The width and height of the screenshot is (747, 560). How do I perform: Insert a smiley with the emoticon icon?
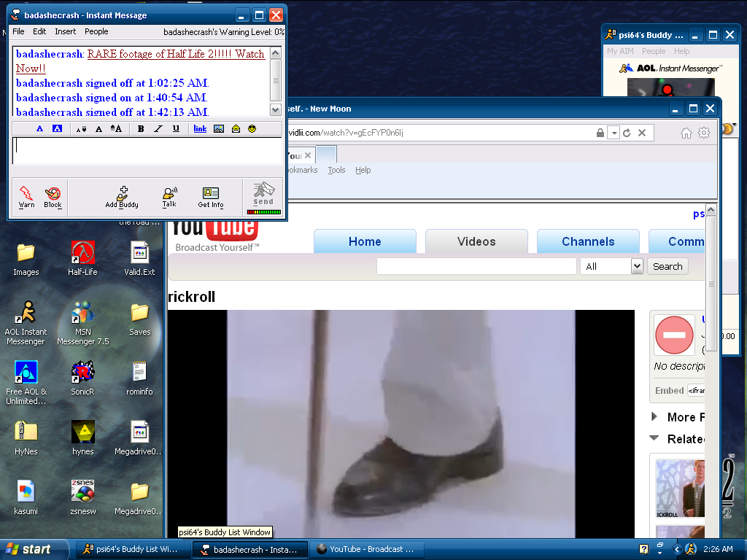[252, 129]
